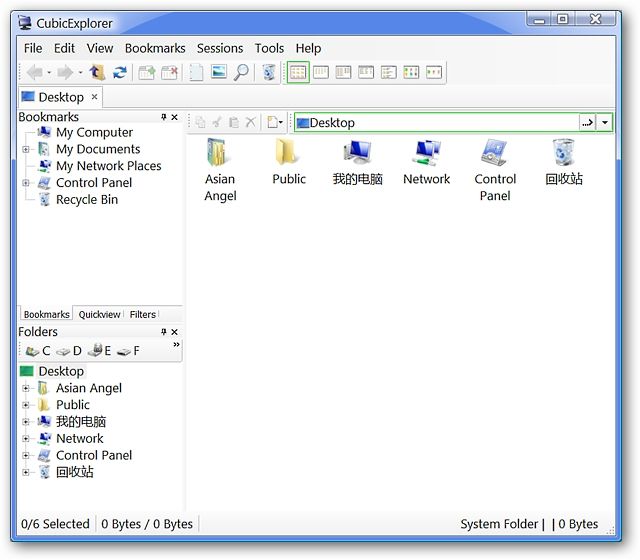
Task: Pin the Bookmarks panel
Action: click(x=164, y=117)
